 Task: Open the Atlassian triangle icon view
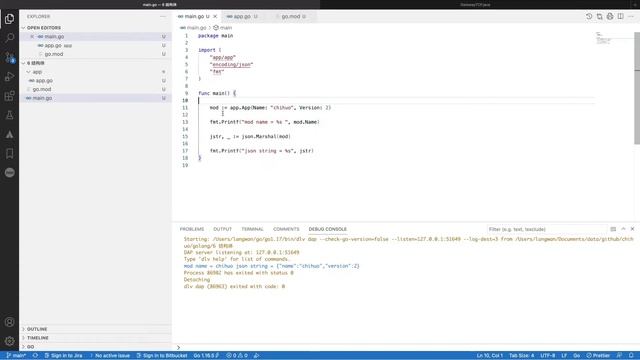(x=9, y=134)
